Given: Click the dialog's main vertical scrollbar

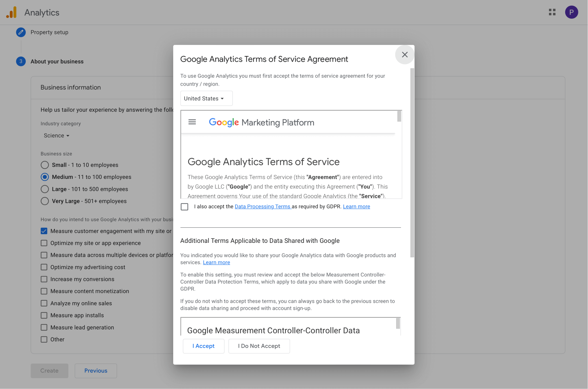Looking at the screenshot, I should [x=412, y=163].
